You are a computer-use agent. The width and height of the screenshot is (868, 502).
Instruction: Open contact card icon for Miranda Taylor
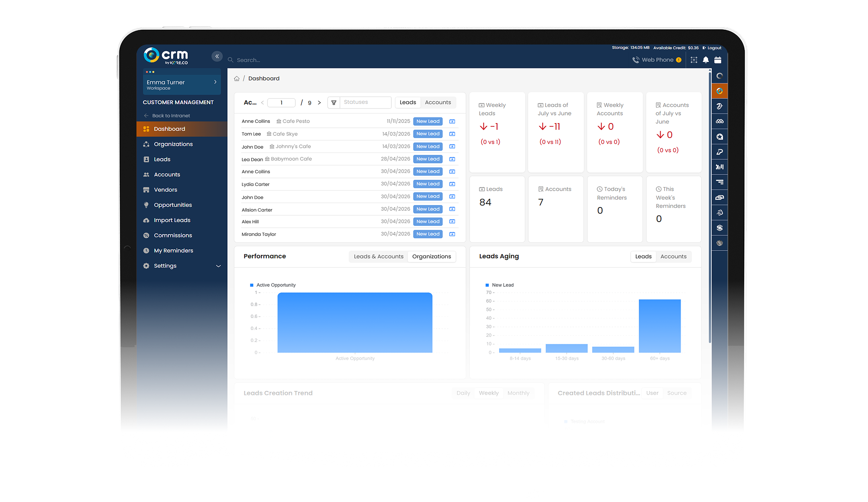click(x=452, y=234)
